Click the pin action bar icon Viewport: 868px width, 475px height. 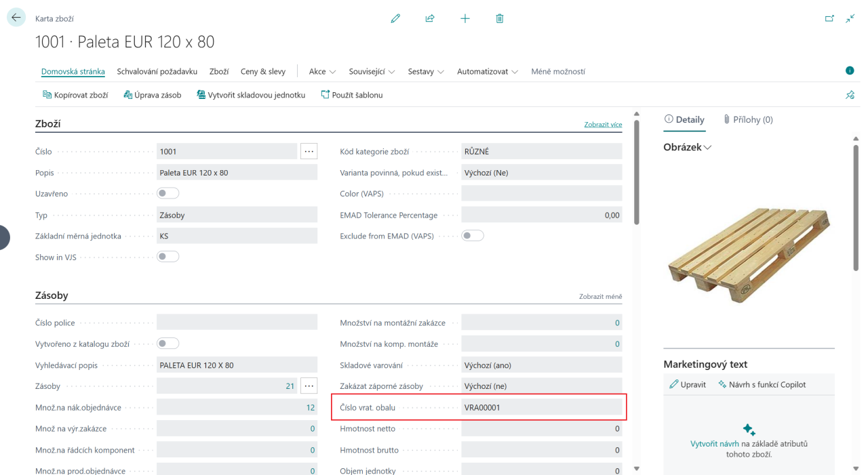click(x=850, y=96)
